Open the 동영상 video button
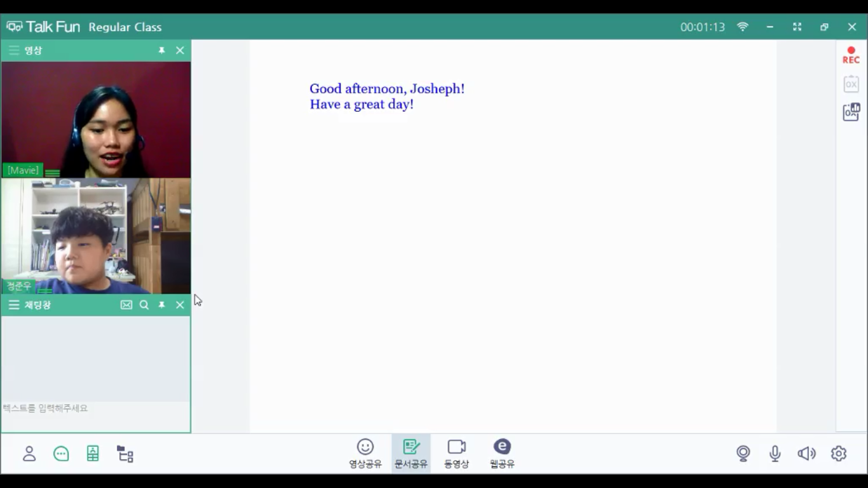Viewport: 868px width, 488px height. click(x=456, y=454)
